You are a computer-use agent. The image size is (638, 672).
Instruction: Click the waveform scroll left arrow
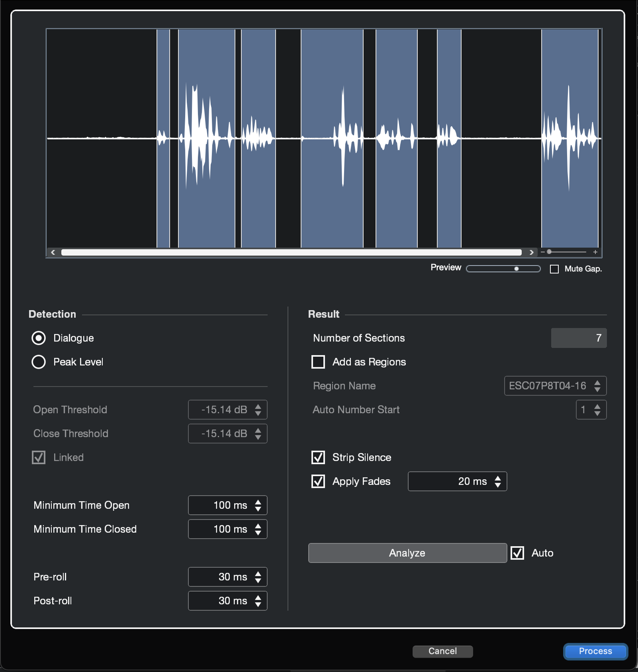coord(53,252)
